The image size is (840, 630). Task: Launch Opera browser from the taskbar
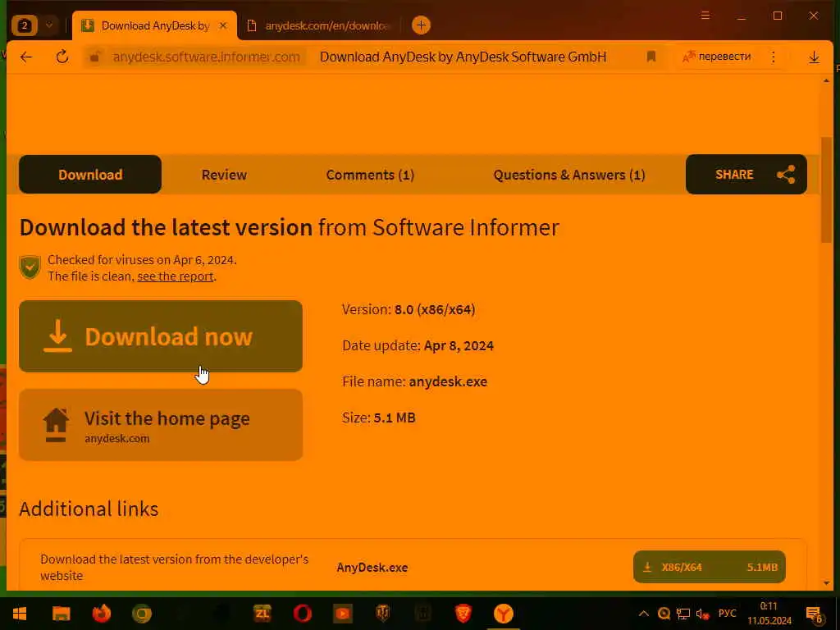302,614
